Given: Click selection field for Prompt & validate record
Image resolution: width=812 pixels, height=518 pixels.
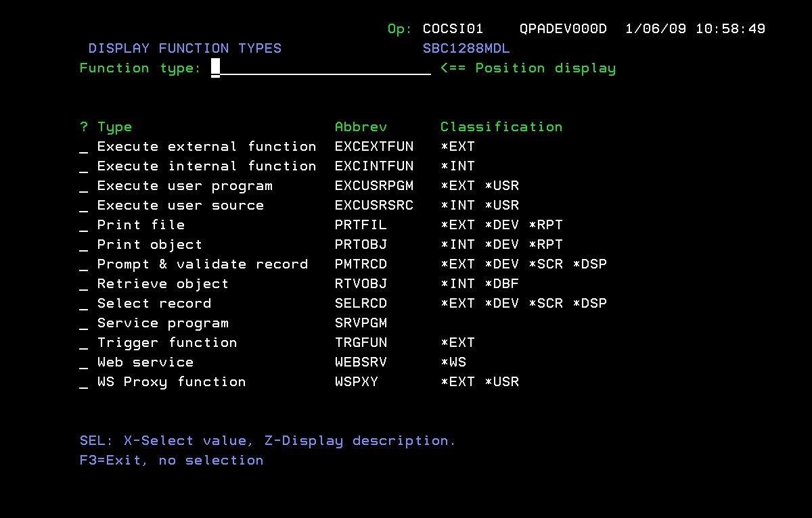Looking at the screenshot, I should click(x=84, y=265).
